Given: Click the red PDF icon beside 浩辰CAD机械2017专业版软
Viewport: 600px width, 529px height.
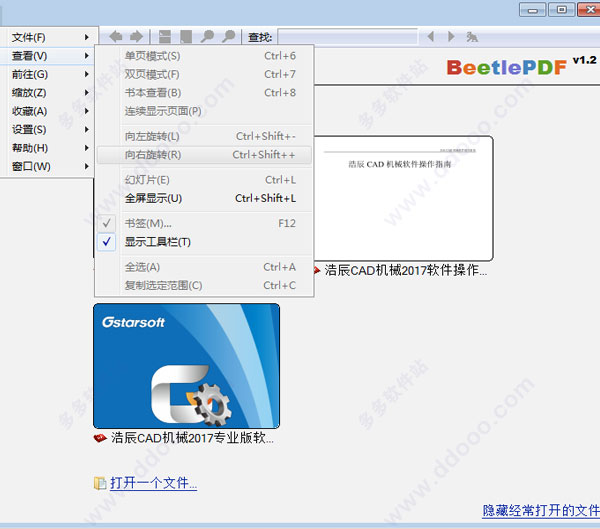Looking at the screenshot, I should tap(100, 438).
